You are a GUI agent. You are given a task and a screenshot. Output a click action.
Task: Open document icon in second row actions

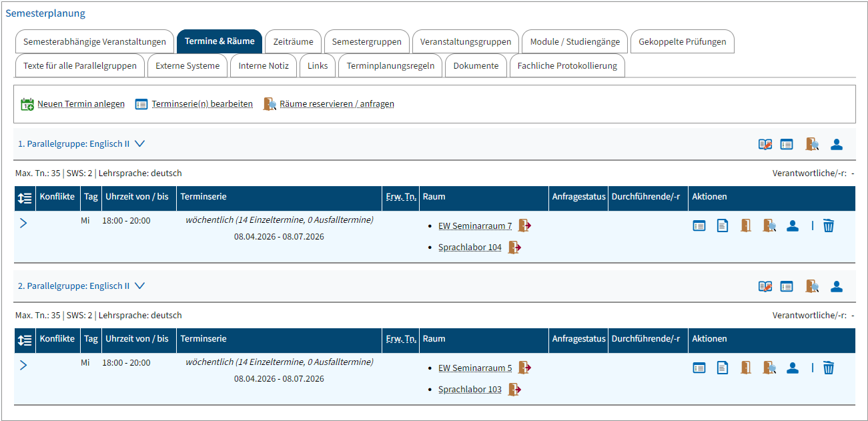(x=722, y=368)
